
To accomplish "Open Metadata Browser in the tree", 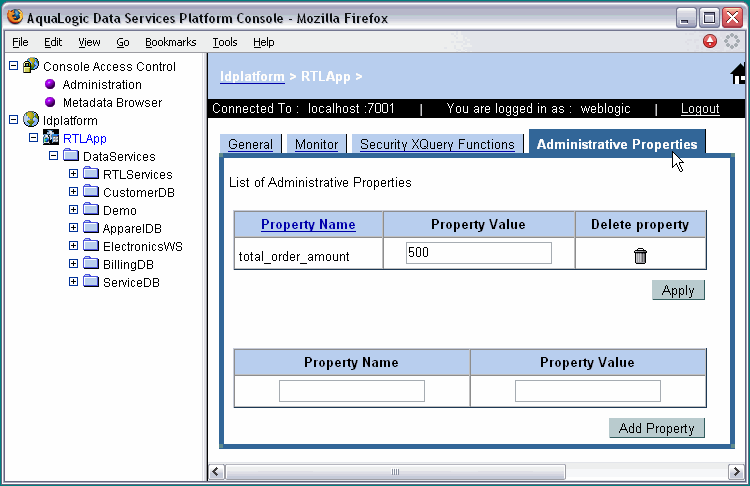I will pyautogui.click(x=112, y=102).
